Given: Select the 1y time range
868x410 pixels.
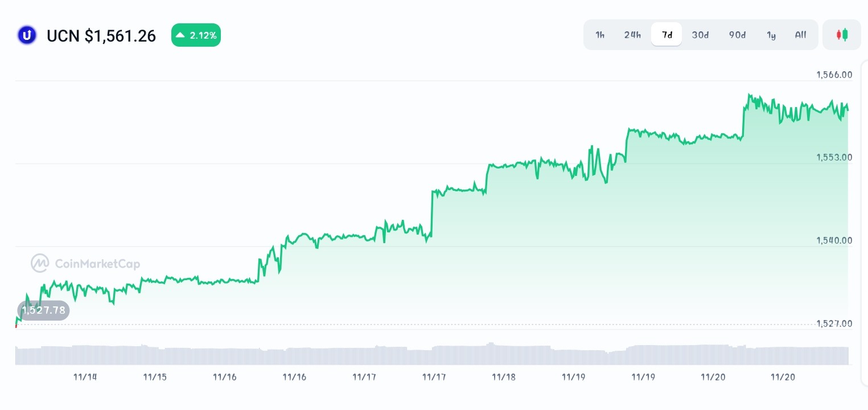Looking at the screenshot, I should pos(771,35).
